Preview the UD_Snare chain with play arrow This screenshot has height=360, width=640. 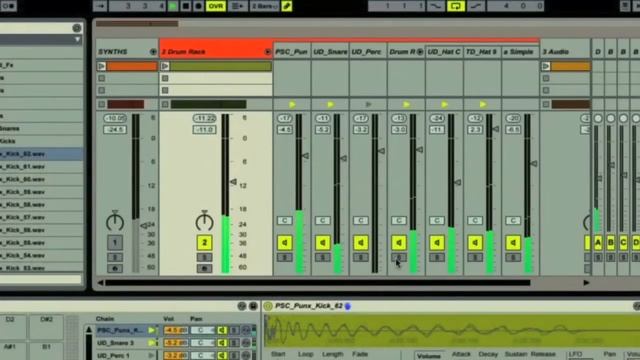tap(330, 104)
